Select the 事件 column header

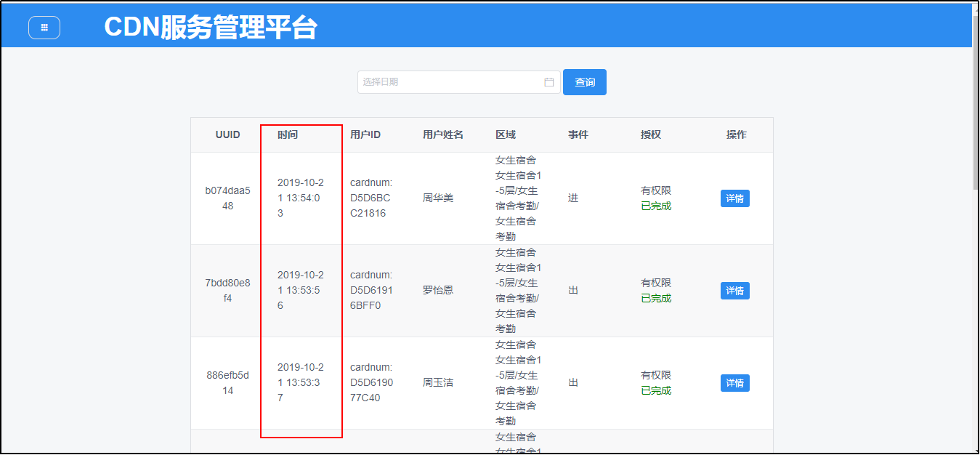[578, 134]
